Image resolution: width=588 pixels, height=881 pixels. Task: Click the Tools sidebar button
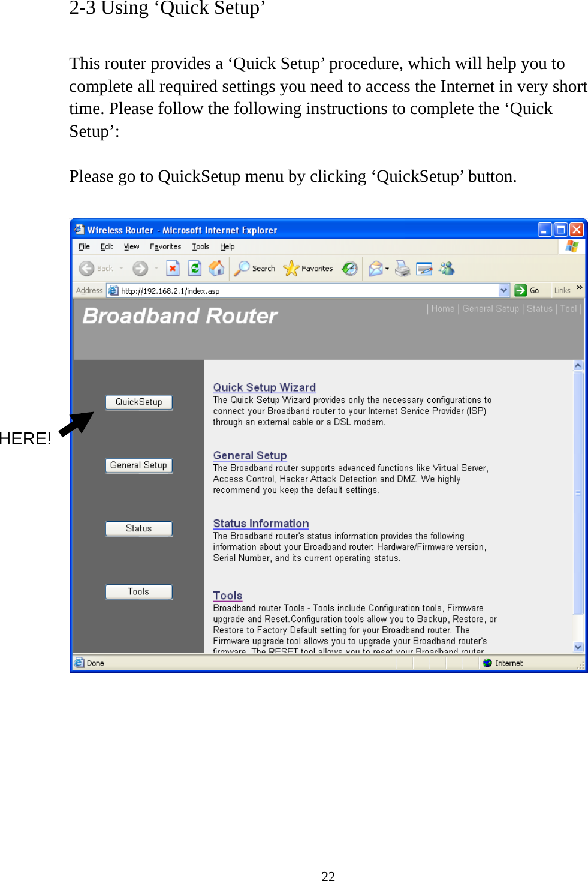(x=139, y=591)
